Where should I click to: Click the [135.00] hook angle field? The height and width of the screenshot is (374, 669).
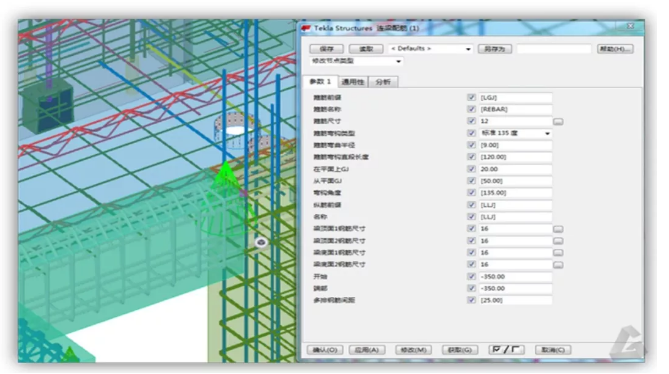point(515,193)
